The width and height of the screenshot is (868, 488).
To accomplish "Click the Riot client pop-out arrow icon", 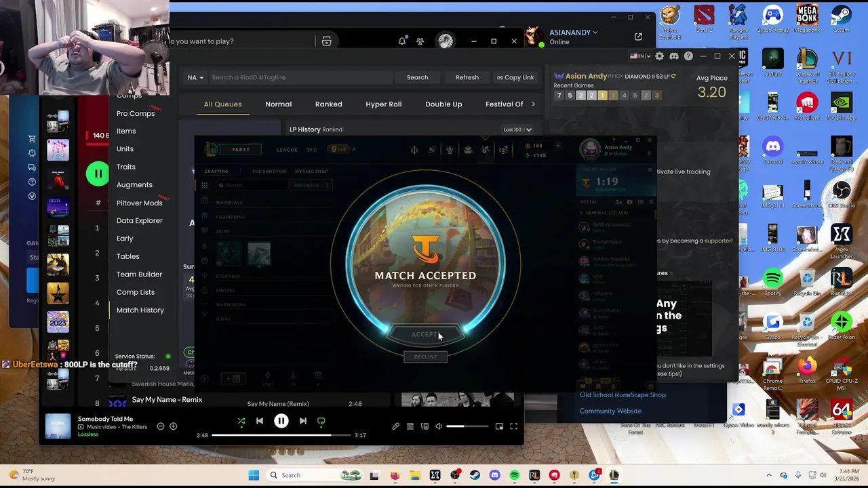I will point(638,37).
